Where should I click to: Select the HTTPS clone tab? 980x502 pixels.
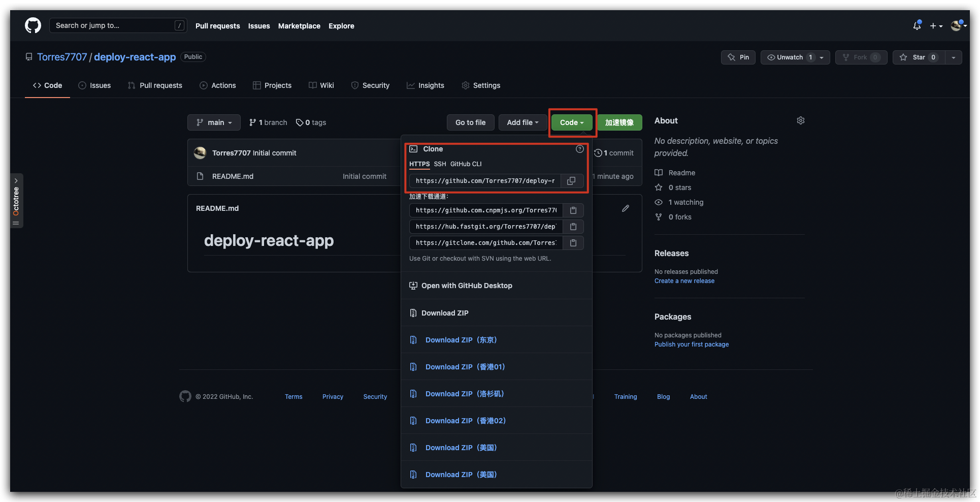pyautogui.click(x=419, y=164)
